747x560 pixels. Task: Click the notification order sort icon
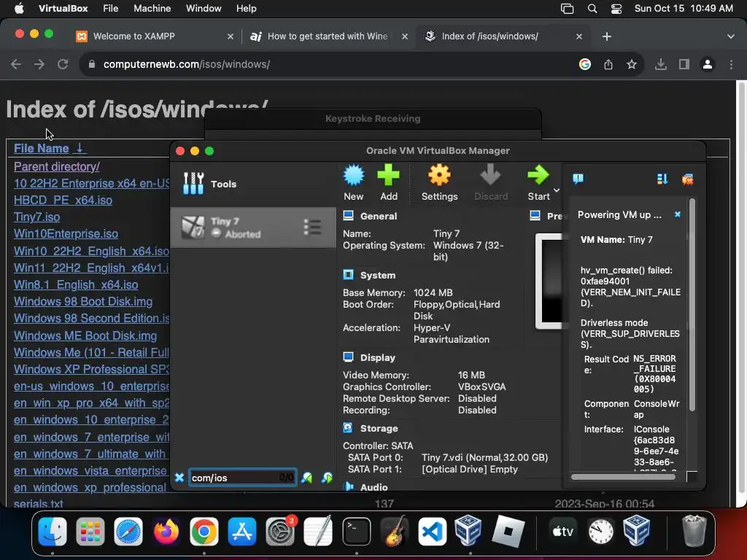[662, 179]
